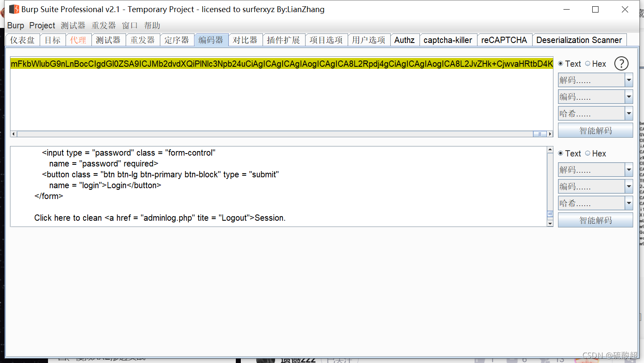The height and width of the screenshot is (363, 644).
Task: Switch to the 测试器 (Intruder) tab
Action: pos(109,40)
